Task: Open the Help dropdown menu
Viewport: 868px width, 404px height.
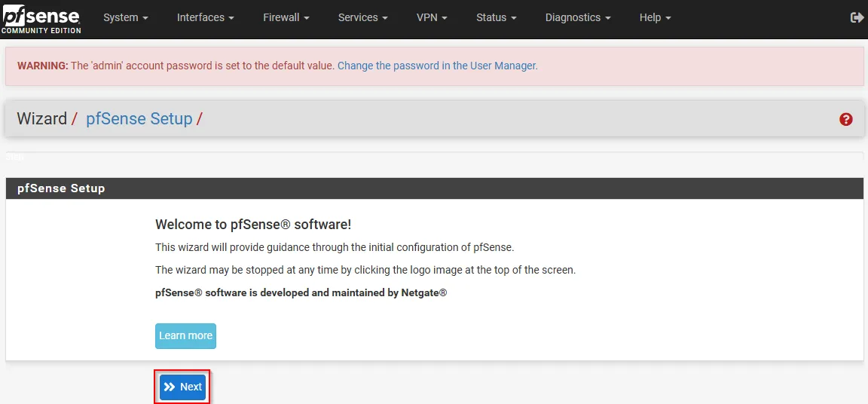Action: (655, 17)
